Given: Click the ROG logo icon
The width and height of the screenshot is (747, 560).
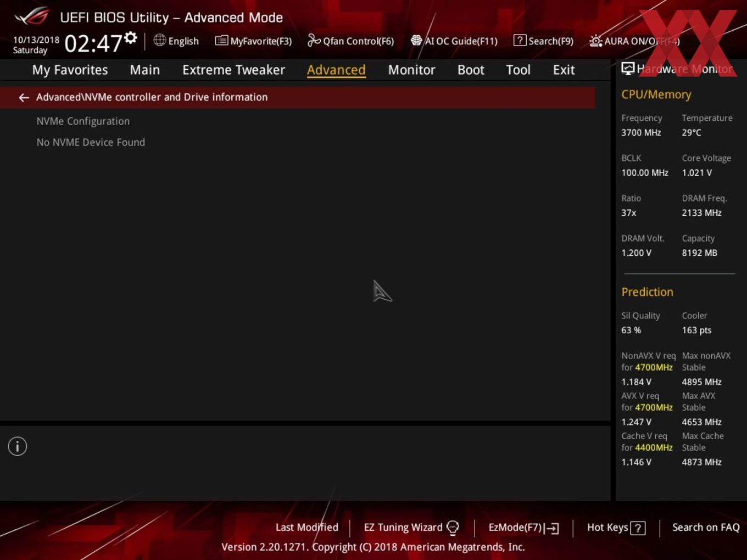Looking at the screenshot, I should click(x=32, y=16).
